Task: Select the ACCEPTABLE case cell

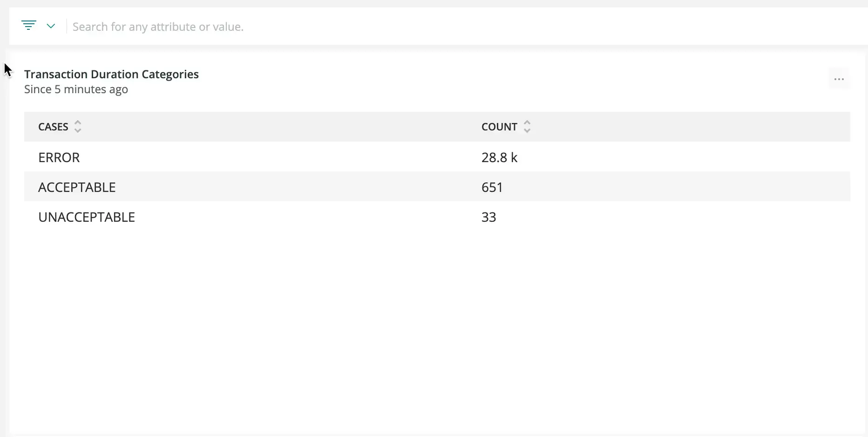Action: (x=77, y=187)
